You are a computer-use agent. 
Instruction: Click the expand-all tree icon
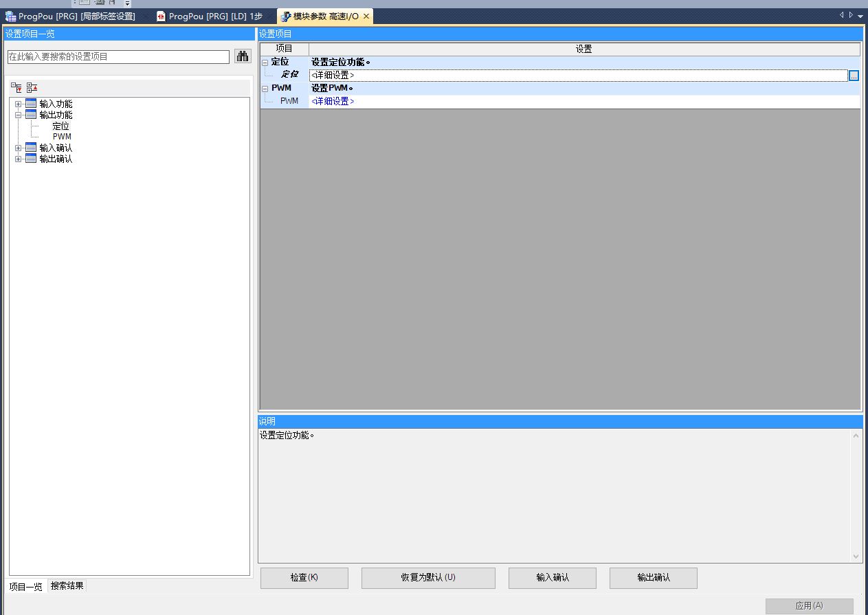[x=16, y=87]
